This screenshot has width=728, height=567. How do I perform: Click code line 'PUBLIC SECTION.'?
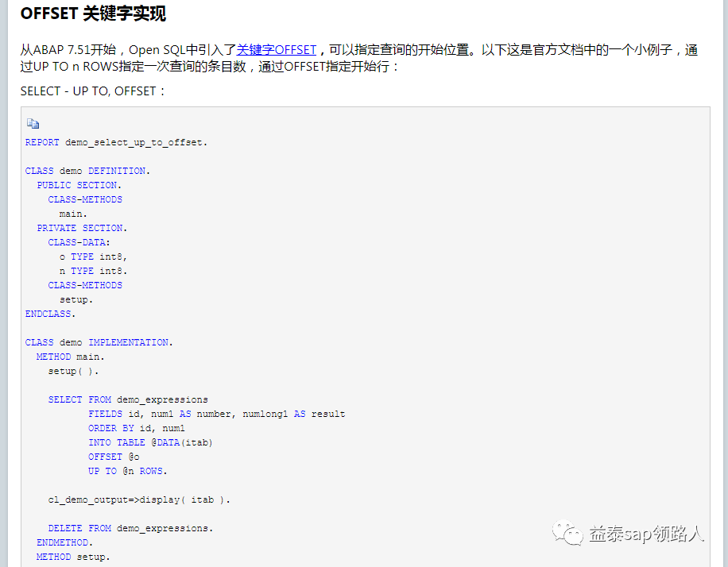tap(79, 185)
